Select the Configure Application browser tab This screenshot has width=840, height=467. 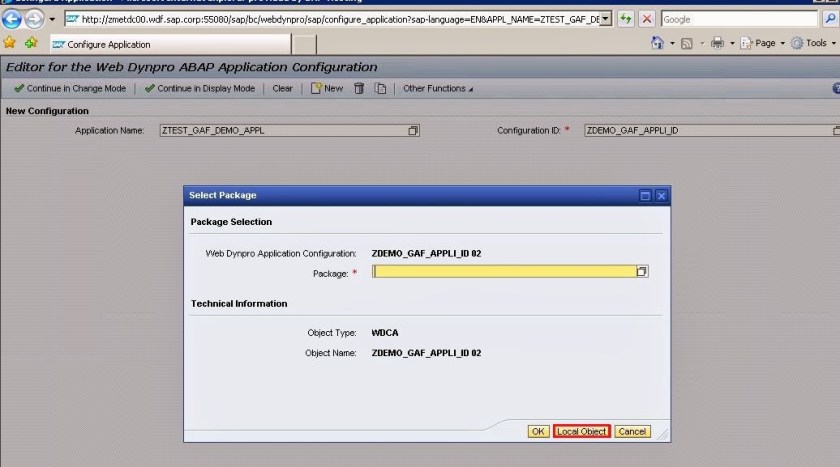coord(171,44)
